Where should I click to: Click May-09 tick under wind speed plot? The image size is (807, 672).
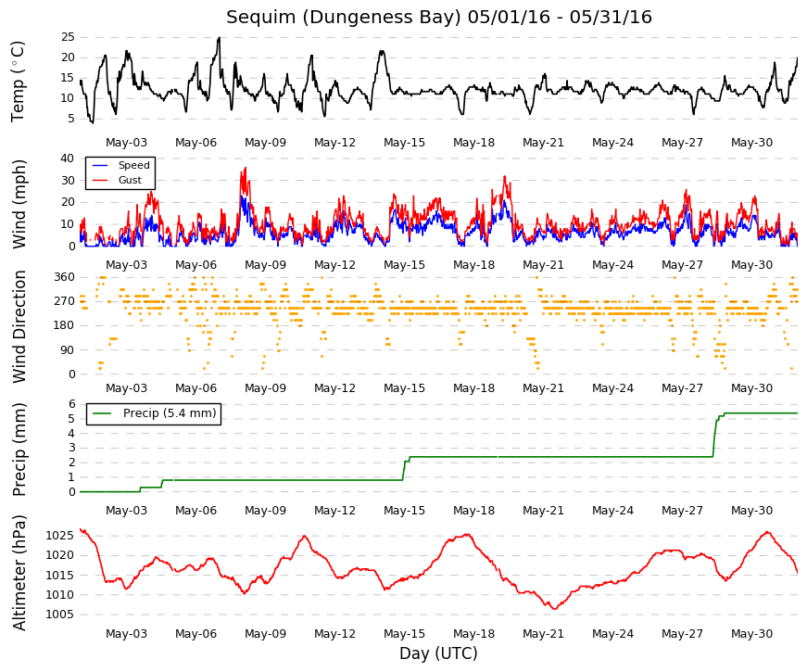click(x=265, y=265)
